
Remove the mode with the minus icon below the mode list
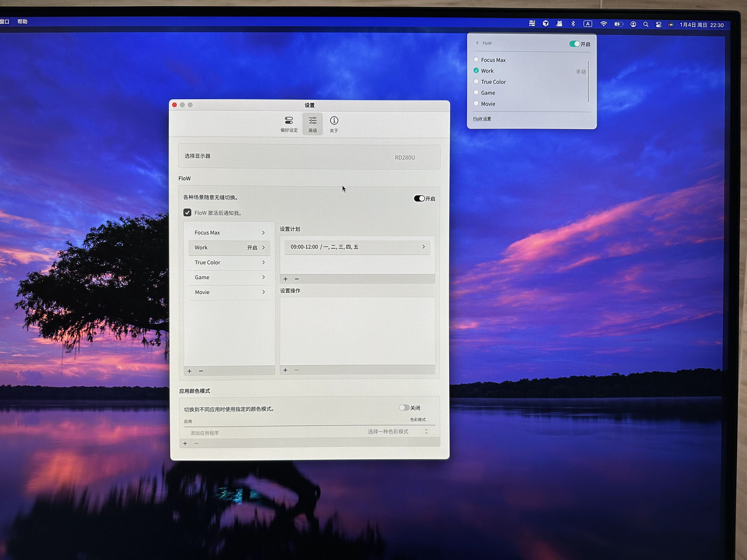click(x=201, y=371)
